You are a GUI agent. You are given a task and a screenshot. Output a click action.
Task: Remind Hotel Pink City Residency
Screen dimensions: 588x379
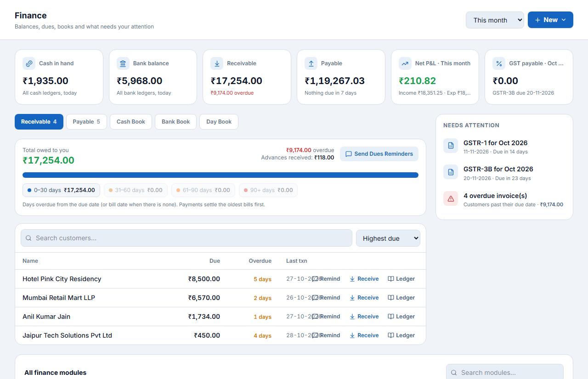[326, 279]
